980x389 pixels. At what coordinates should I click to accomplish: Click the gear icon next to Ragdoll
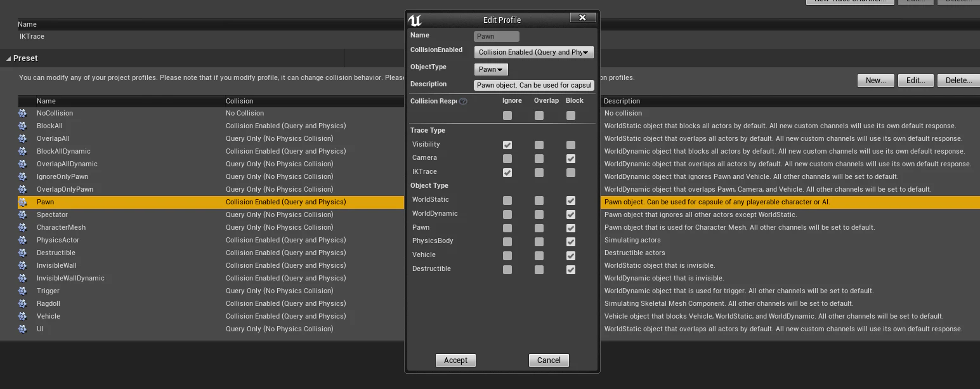pos(22,303)
